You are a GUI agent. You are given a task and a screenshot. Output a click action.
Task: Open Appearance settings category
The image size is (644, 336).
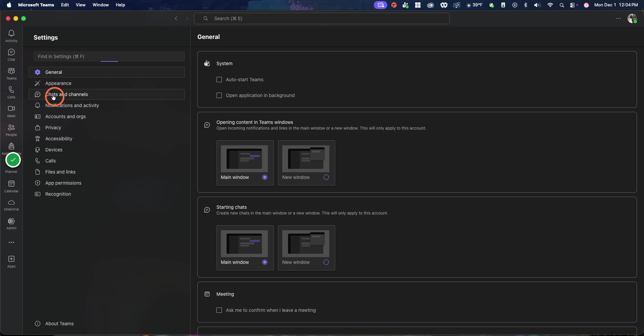pyautogui.click(x=107, y=83)
